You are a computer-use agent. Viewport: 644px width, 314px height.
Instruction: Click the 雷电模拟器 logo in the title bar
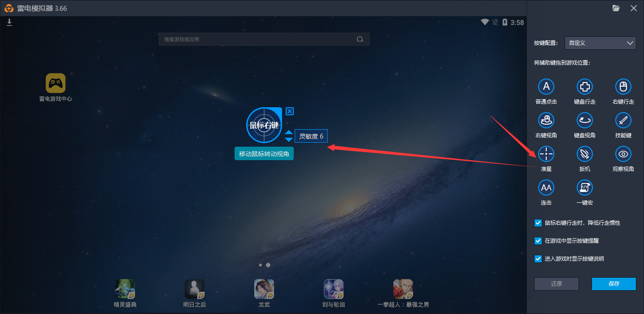pos(8,8)
